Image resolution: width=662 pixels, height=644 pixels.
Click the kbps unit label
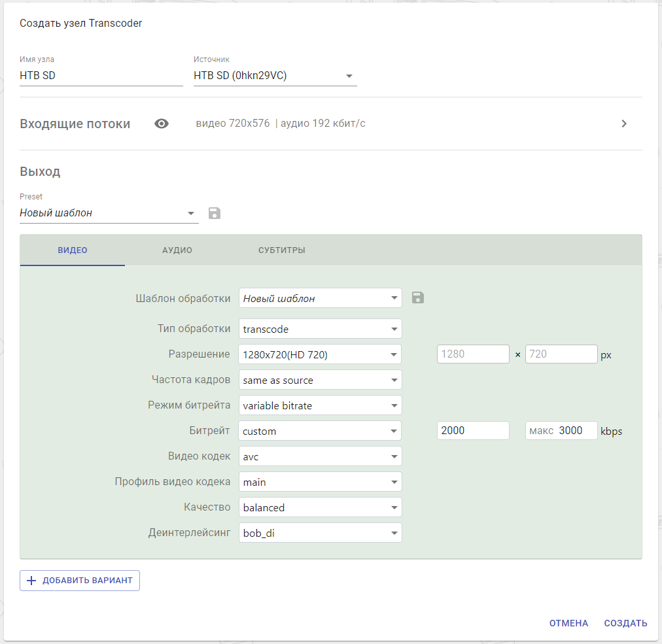(x=612, y=432)
